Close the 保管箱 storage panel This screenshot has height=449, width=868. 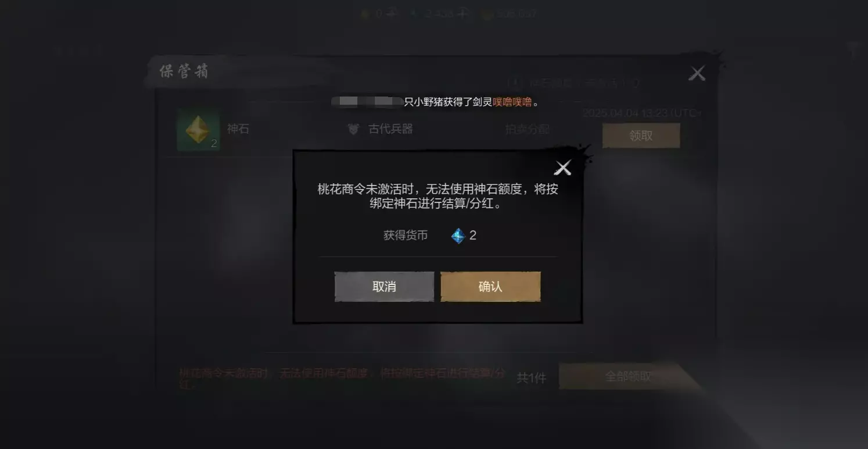click(697, 73)
